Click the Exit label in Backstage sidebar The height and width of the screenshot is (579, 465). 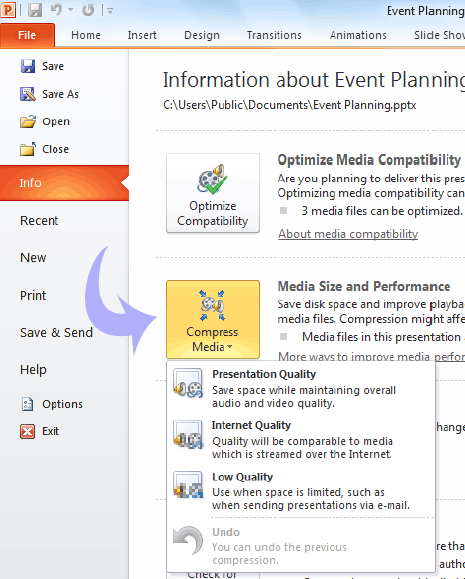tap(50, 431)
